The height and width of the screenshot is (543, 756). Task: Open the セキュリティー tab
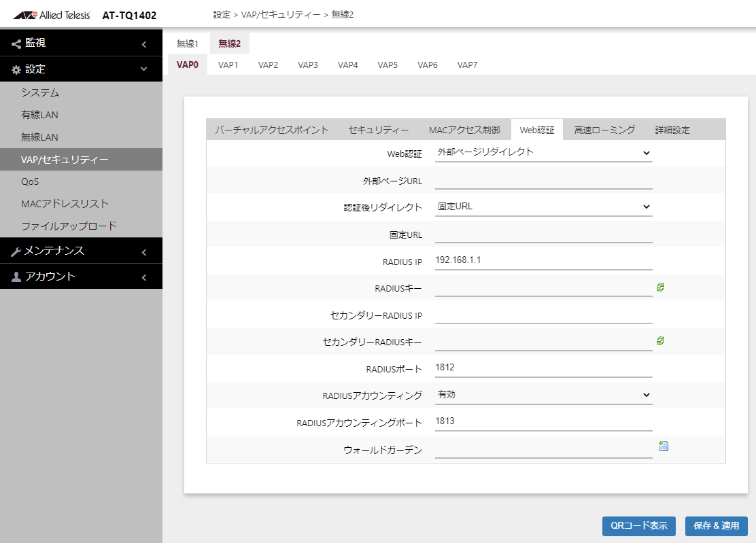pos(379,130)
